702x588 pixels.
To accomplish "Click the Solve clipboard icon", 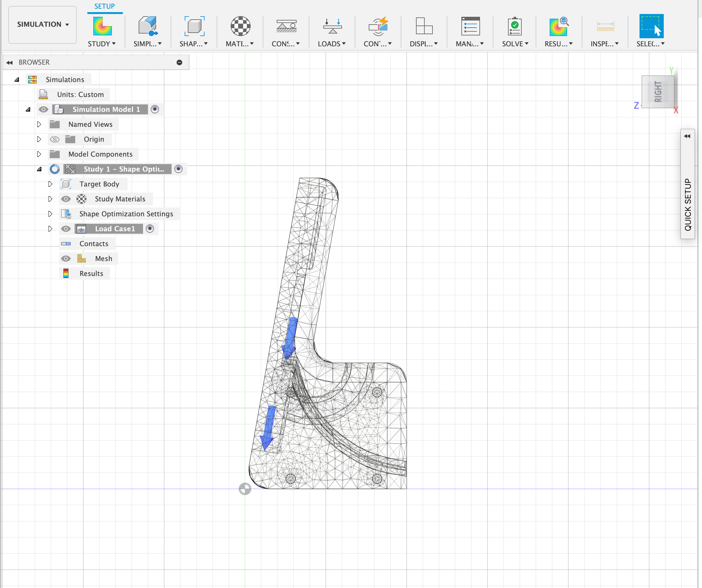I will (515, 26).
